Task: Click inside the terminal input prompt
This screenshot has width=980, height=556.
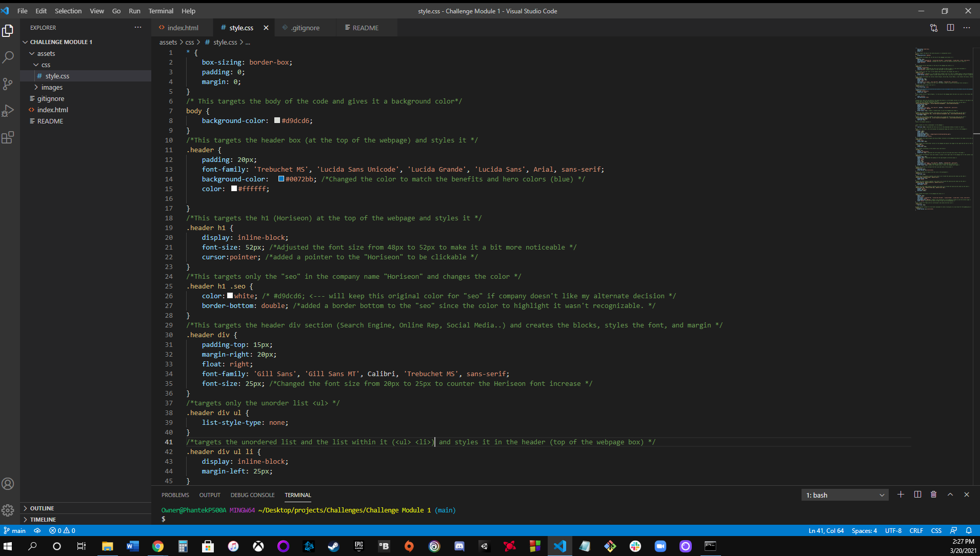Action: [x=308, y=519]
